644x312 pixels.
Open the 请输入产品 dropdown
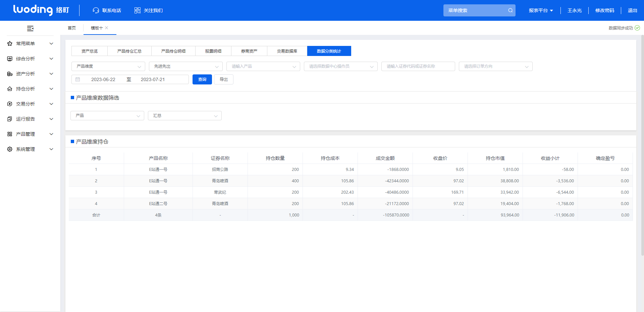(263, 66)
